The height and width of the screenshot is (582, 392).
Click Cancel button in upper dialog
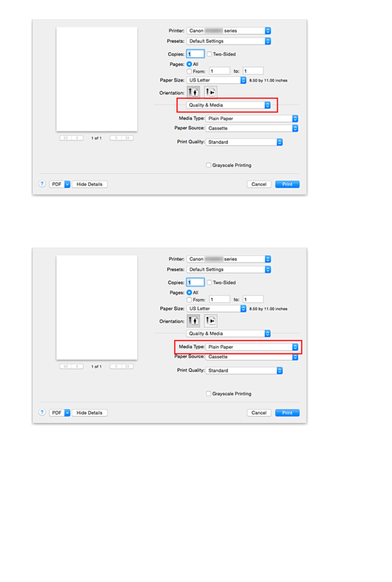(259, 185)
